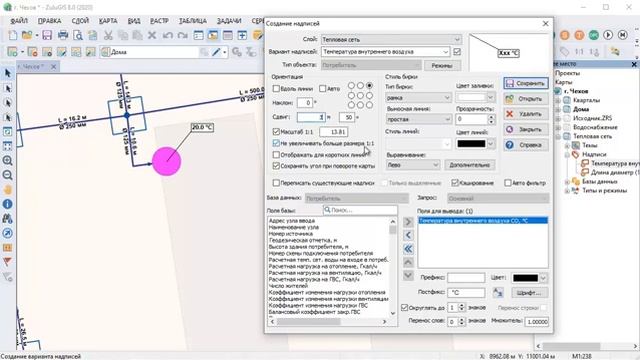Click move-field-left arrow button
640x360 pixels.
point(408,236)
